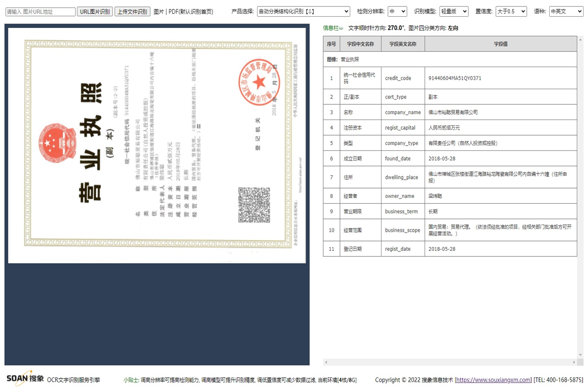This screenshot has width=588, height=392.
Task: Open the 置信度 dropdown
Action: 511,11
